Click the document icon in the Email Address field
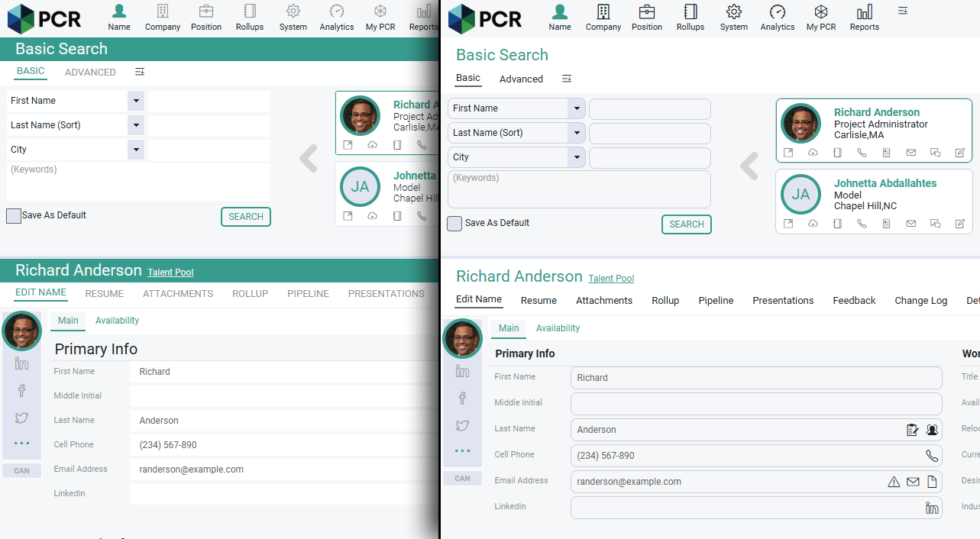Viewport: 980px width, 539px height. (x=932, y=482)
